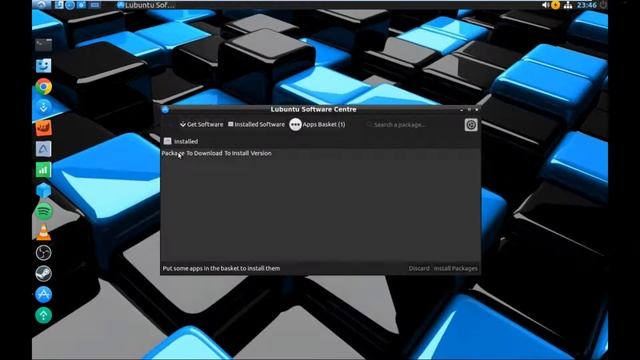The image size is (640, 360).
Task: Click the Version column header
Action: (261, 153)
